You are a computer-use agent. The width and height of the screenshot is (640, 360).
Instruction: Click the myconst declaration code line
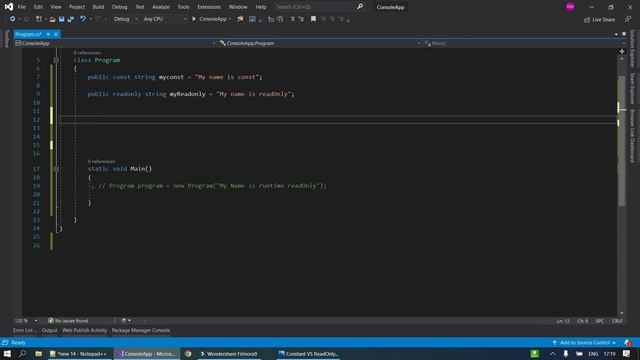(175, 77)
